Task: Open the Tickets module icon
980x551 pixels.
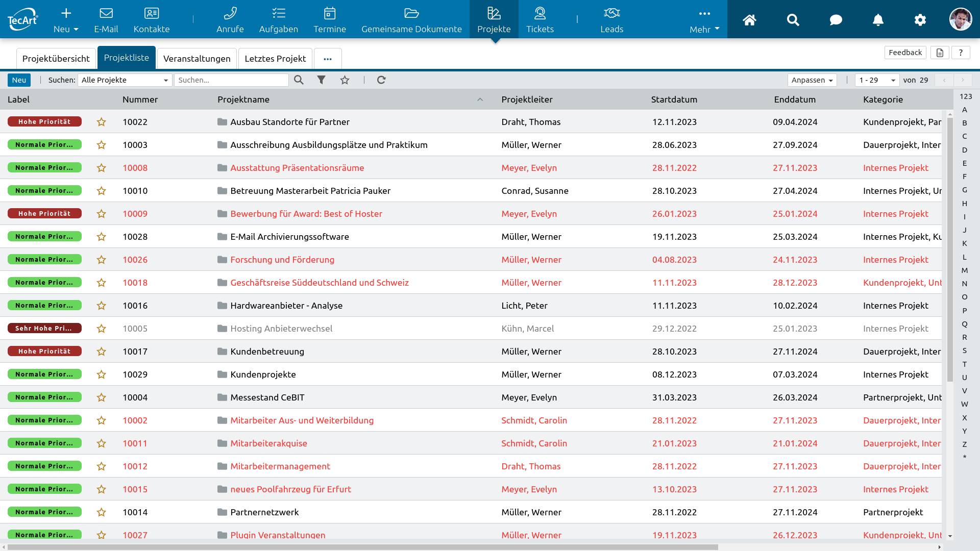Action: coord(540,13)
